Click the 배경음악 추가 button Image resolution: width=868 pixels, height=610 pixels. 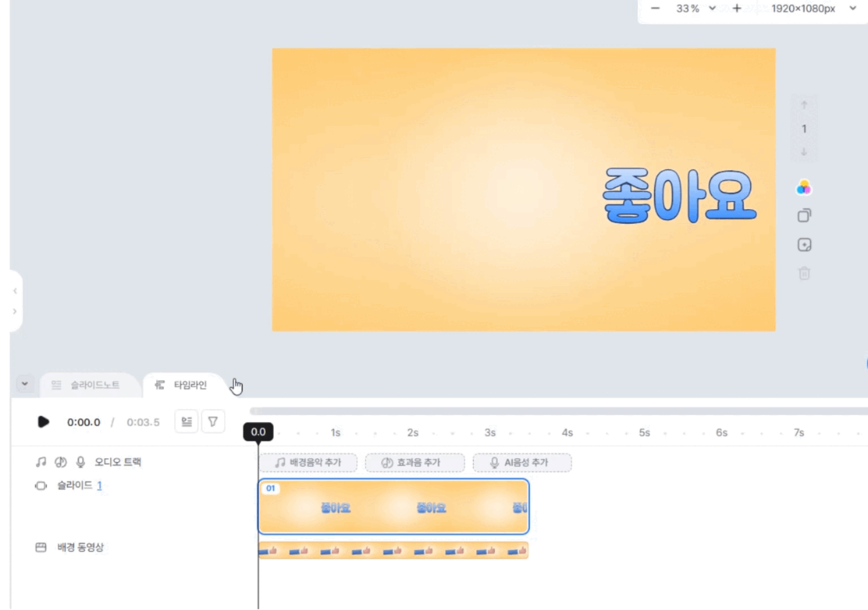coord(309,463)
